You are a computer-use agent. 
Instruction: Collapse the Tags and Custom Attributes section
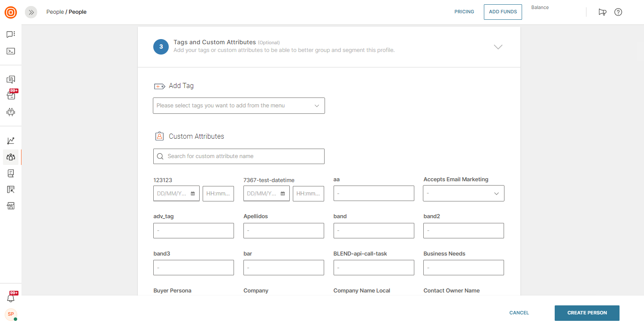pyautogui.click(x=498, y=47)
